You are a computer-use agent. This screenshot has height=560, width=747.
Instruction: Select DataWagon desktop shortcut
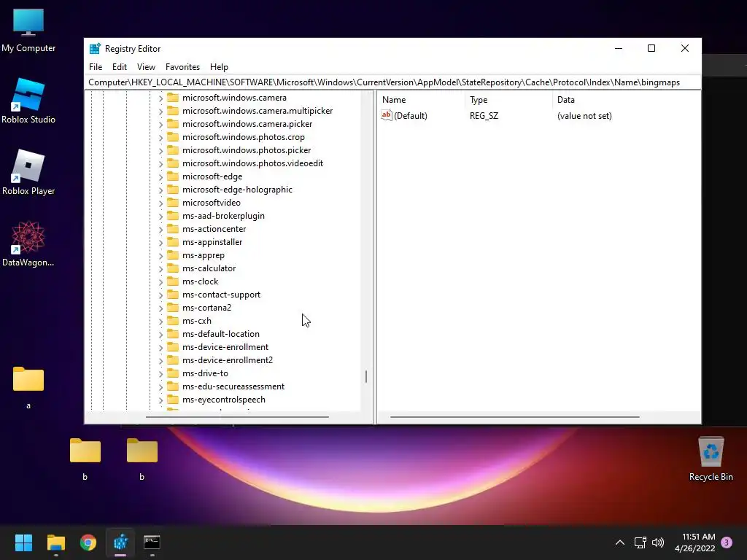(28, 244)
